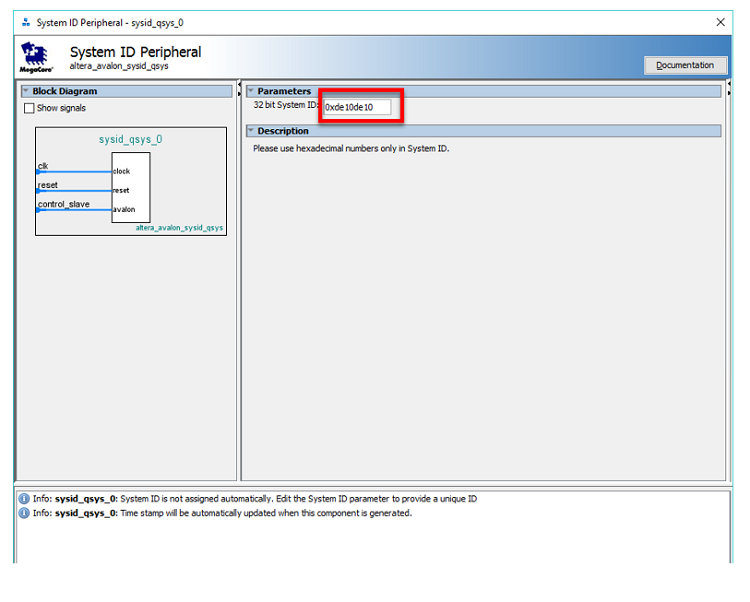Click the hexadecimal numbers description text

[351, 149]
